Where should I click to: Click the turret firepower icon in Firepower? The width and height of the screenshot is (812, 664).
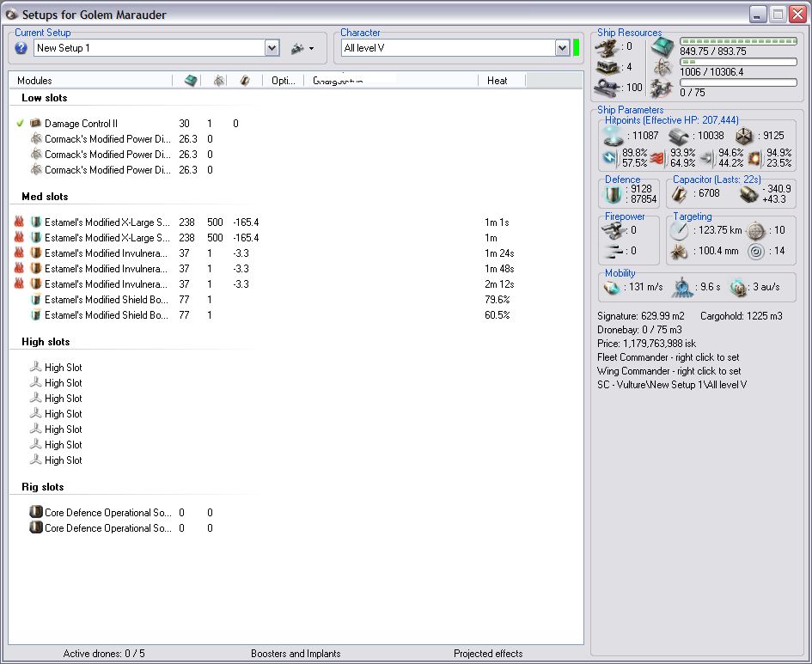click(x=614, y=230)
